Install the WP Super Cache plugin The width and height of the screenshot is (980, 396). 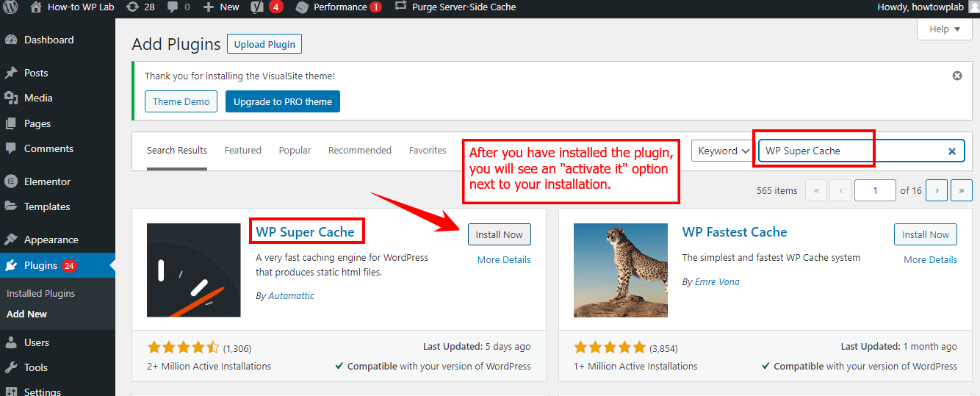[x=500, y=235]
